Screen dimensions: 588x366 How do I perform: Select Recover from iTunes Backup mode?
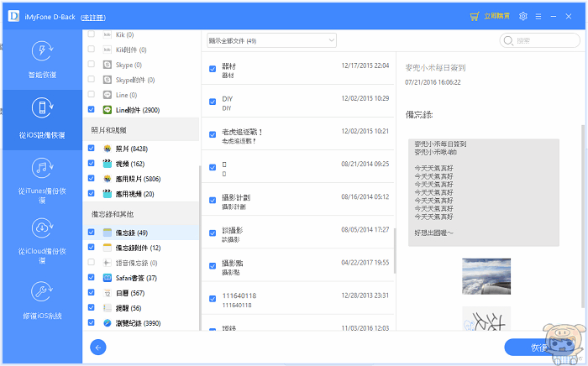tap(41, 175)
